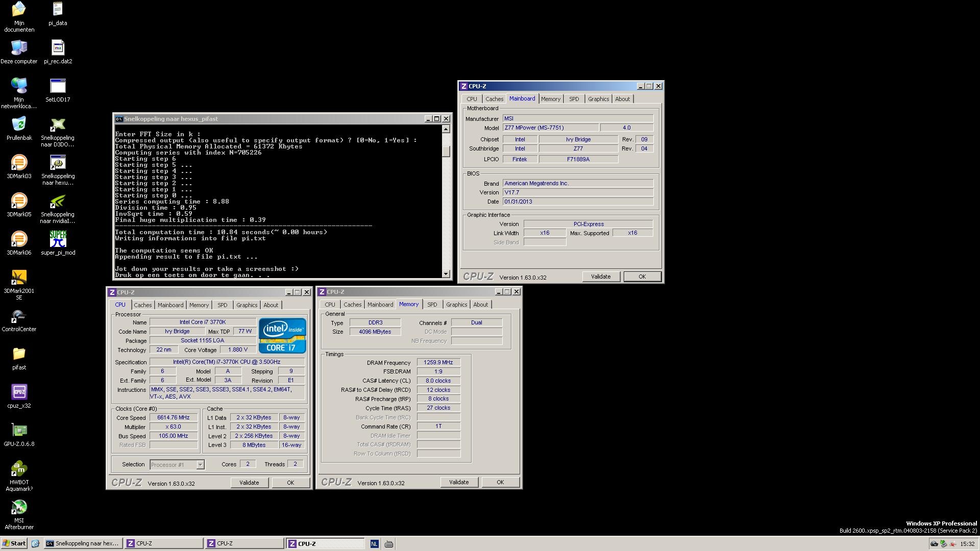Select Graphics tab in the CPU-Z Memory window
Screen dimensions: 980x551
(x=456, y=305)
